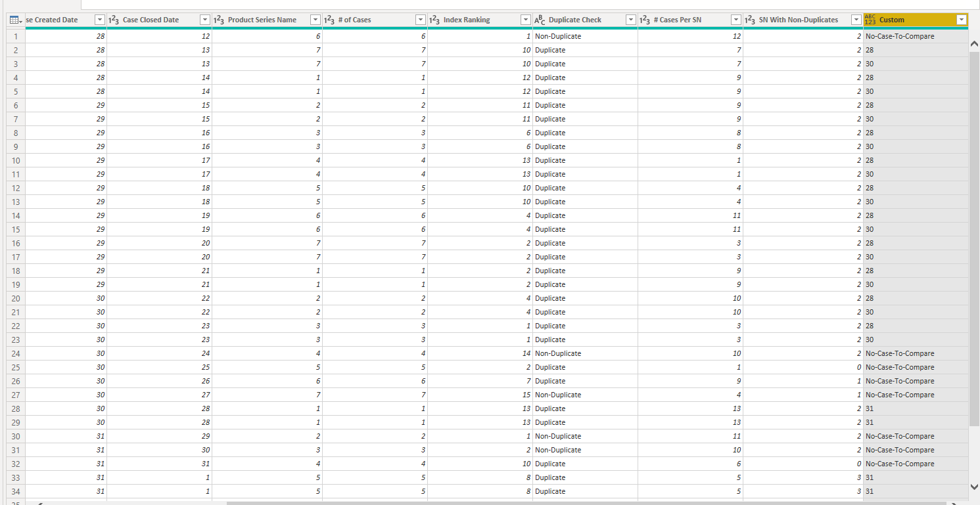Select Index Ranking value 14 in row 24
980x505 pixels.
(x=526, y=353)
